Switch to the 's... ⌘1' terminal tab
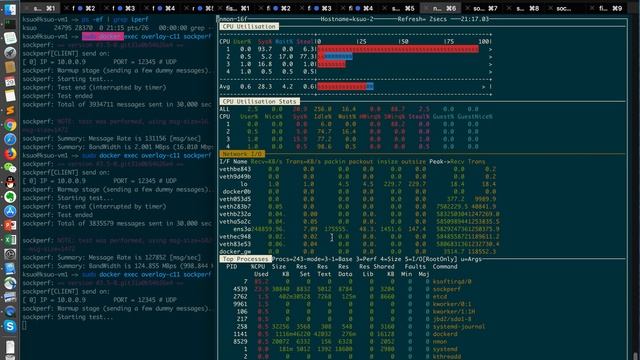The height and width of the screenshot is (360, 640). tap(41, 8)
